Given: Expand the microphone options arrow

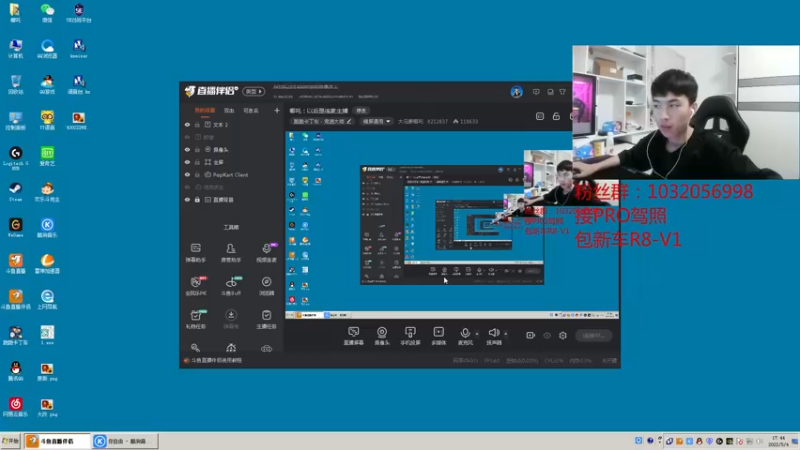Looking at the screenshot, I should coord(477,334).
